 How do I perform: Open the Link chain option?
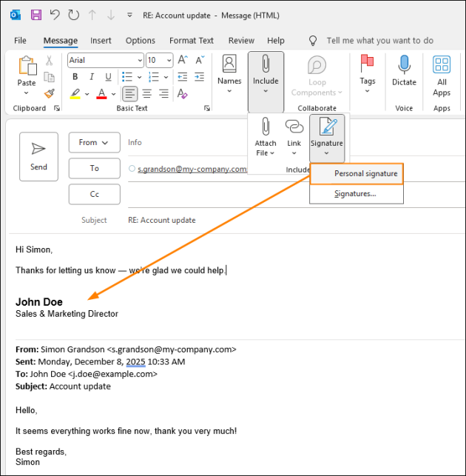tap(294, 137)
